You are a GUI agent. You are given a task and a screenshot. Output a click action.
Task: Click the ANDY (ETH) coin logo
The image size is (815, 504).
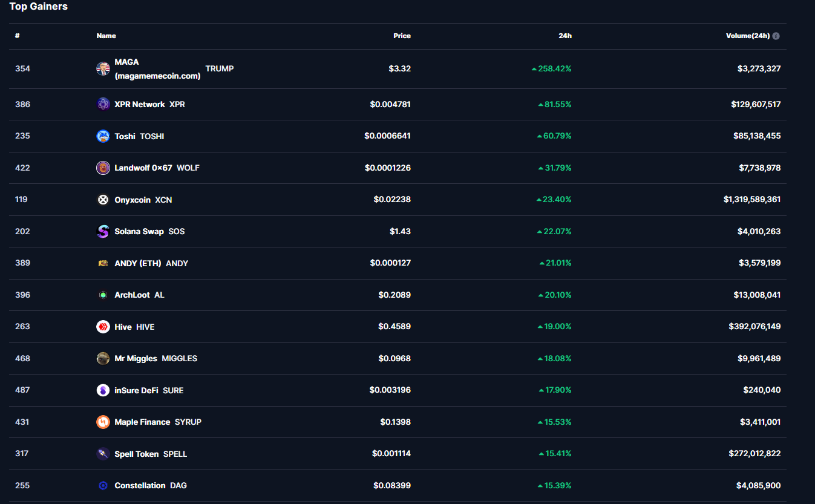pos(103,263)
